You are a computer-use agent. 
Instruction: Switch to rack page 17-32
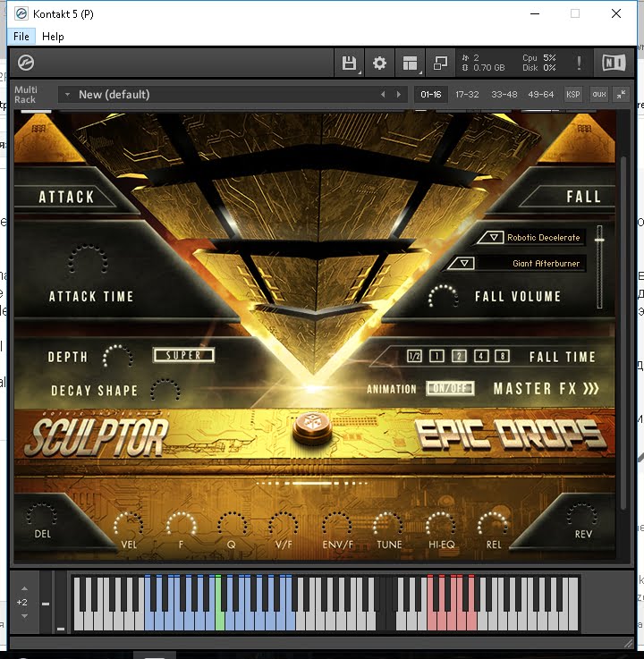pos(467,95)
